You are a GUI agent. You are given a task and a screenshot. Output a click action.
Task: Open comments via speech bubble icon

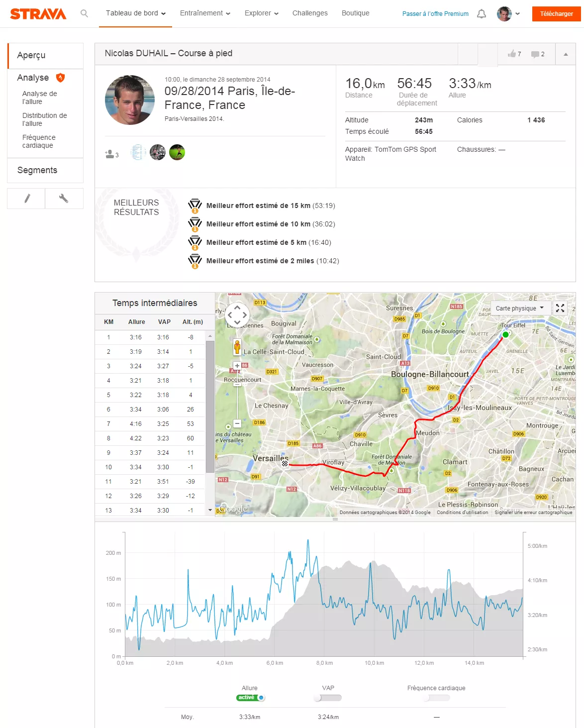[x=535, y=54]
